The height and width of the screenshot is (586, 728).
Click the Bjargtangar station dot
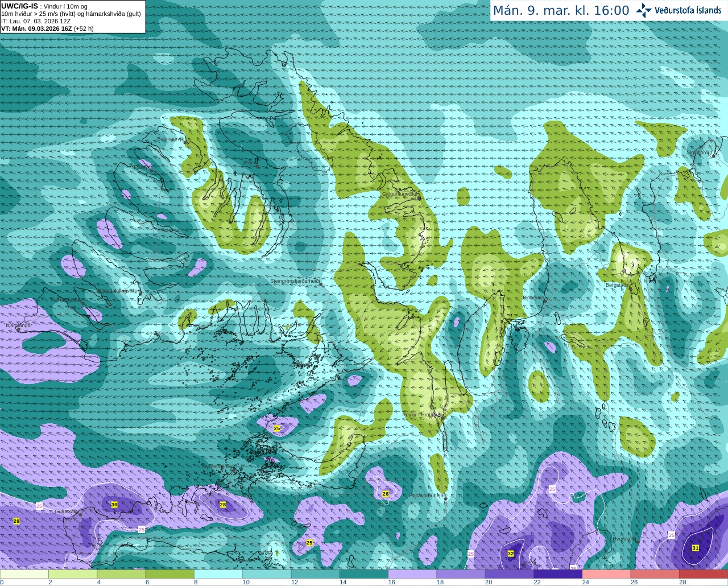click(x=19, y=329)
